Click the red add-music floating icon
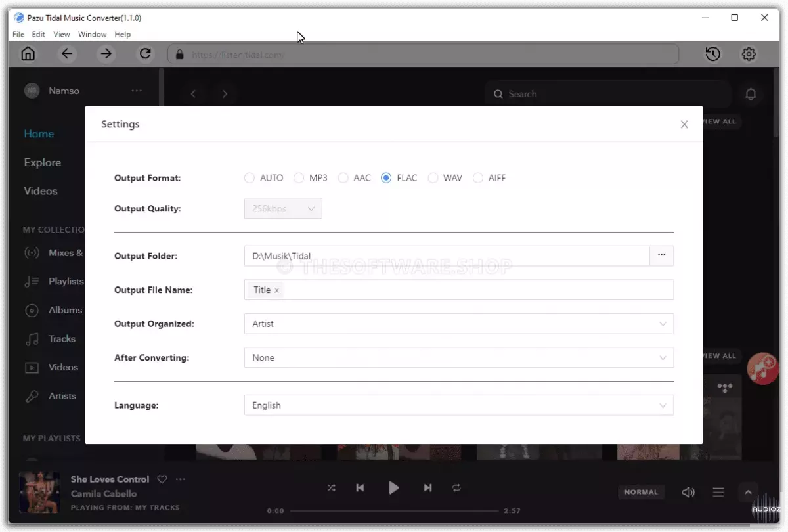This screenshot has height=532, width=788. click(762, 368)
